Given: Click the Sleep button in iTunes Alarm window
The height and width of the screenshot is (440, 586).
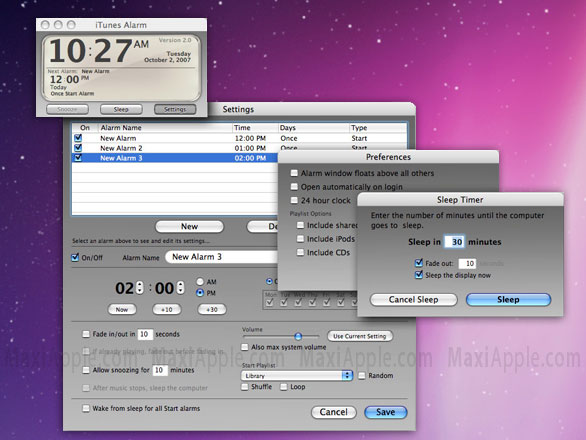Looking at the screenshot, I should click(121, 109).
